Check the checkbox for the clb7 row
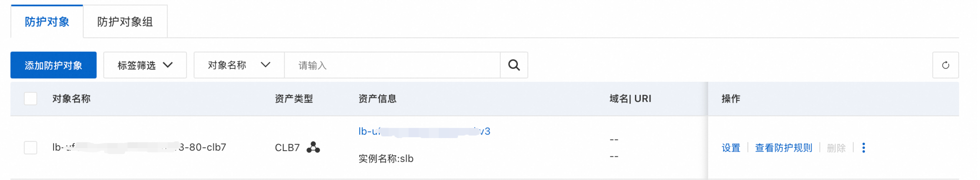The image size is (980, 180). pos(31,147)
